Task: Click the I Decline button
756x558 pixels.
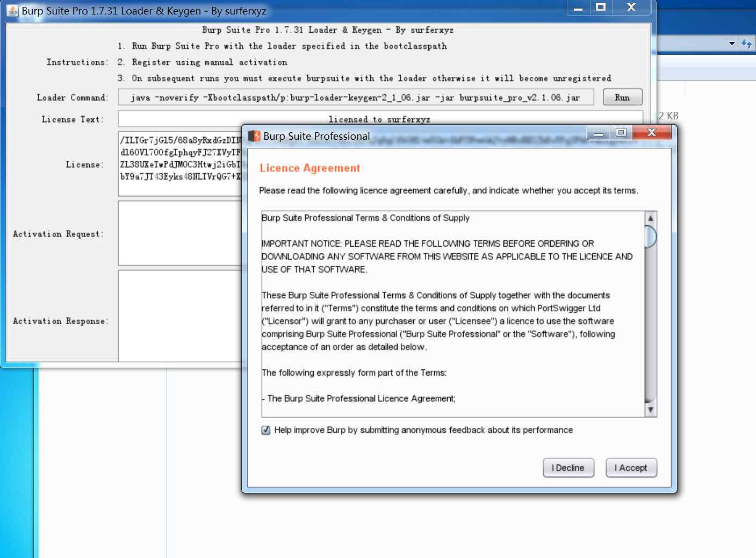Action: point(568,468)
